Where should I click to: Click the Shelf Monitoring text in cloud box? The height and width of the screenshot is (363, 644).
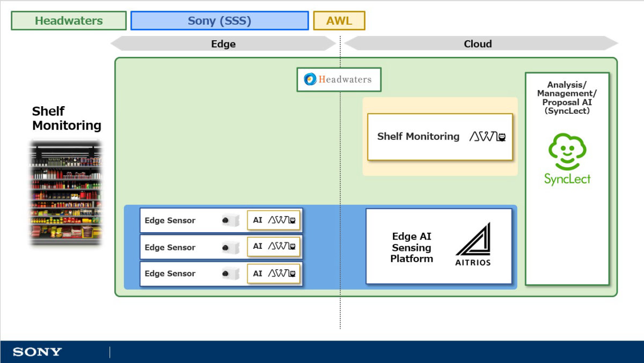[418, 136]
